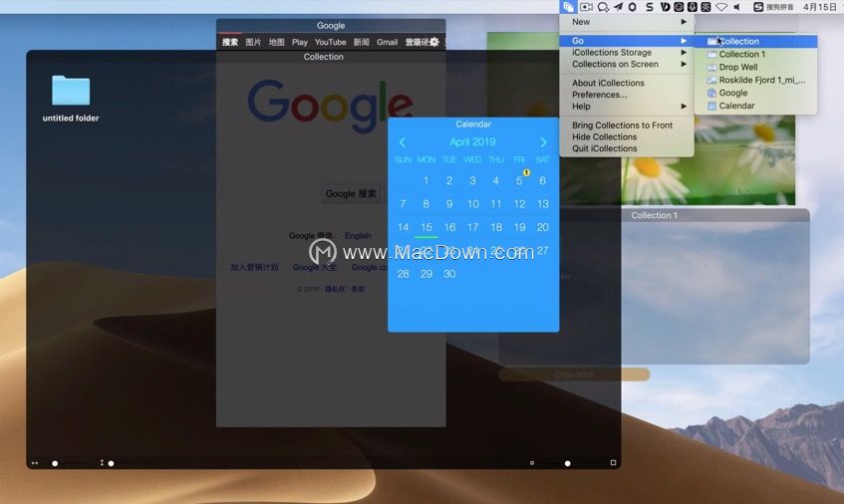Click the horizontal spacing arrows icon
Screen dimensions: 844x504
point(35,462)
